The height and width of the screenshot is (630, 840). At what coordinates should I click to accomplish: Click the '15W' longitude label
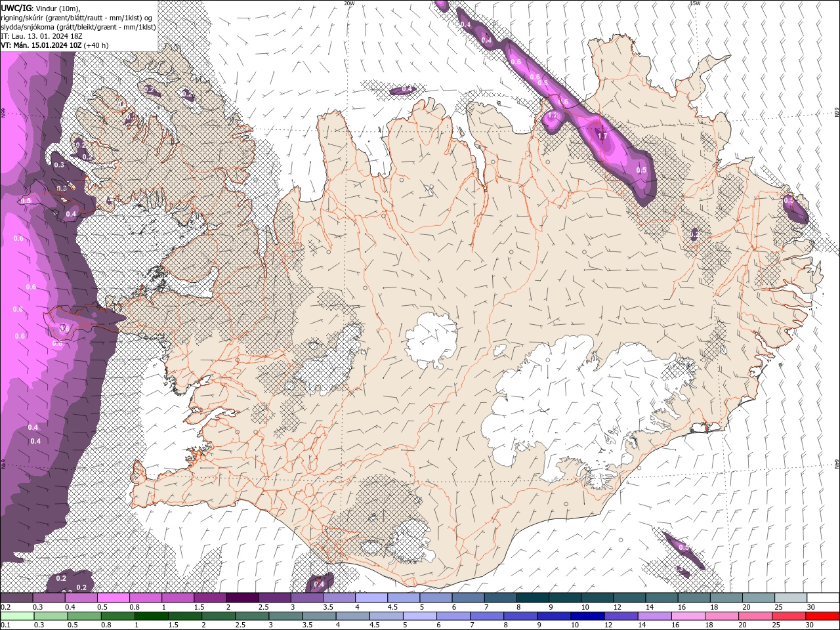tap(695, 3)
